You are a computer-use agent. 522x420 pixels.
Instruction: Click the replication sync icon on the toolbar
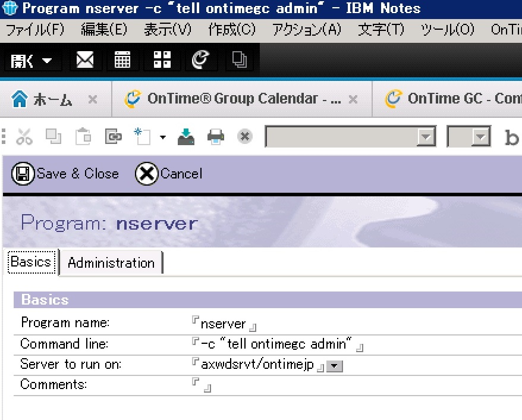200,59
